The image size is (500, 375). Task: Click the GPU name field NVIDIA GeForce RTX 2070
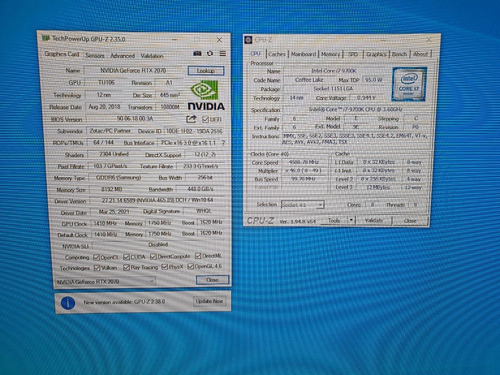(x=133, y=70)
